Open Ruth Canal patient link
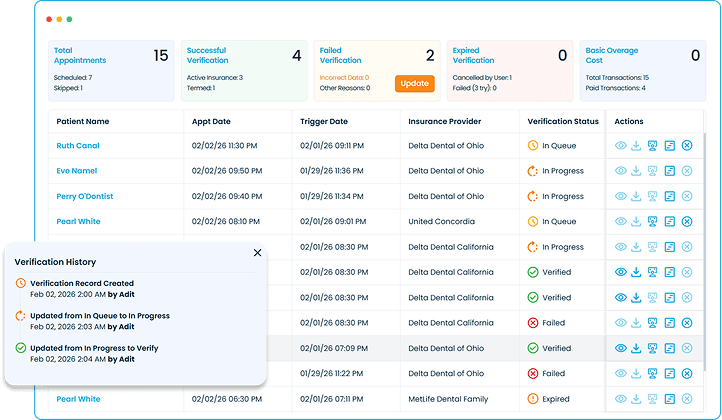Viewport: 722px width, 420px height. [77, 146]
